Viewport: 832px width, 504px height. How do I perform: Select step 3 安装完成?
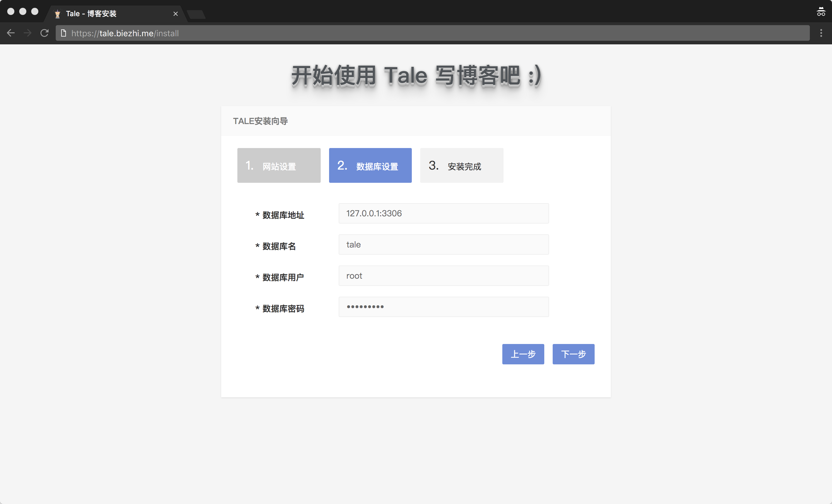[x=461, y=165]
